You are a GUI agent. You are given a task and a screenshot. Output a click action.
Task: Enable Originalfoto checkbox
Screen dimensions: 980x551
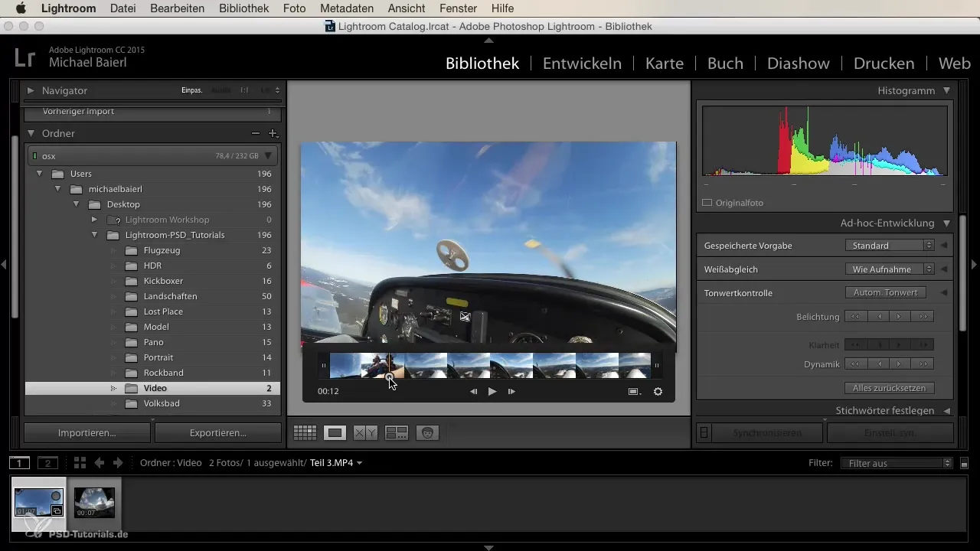[x=707, y=203]
